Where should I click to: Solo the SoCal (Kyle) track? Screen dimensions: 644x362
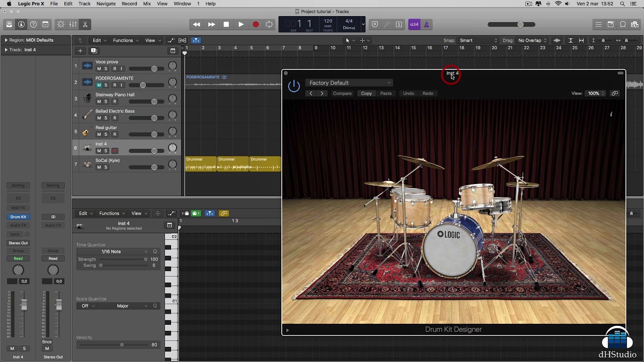pyautogui.click(x=106, y=167)
